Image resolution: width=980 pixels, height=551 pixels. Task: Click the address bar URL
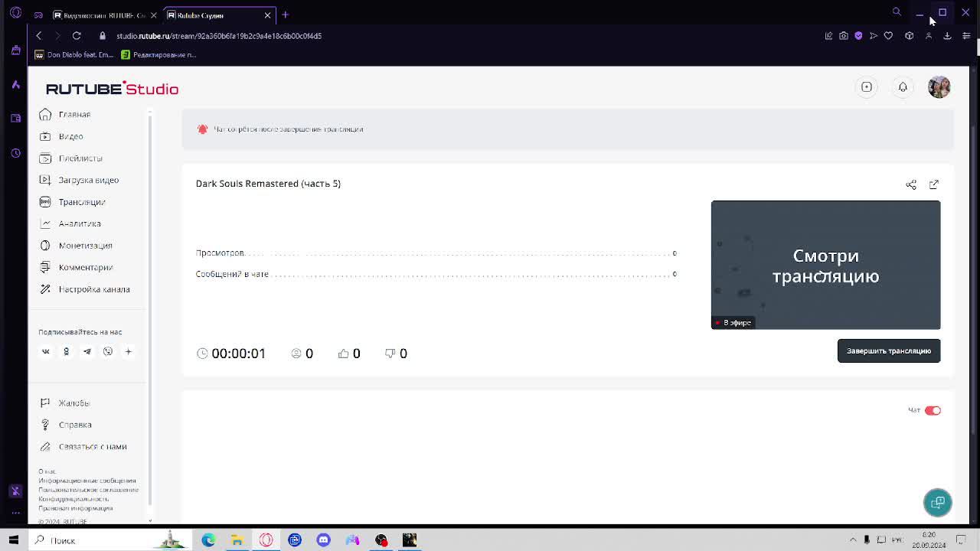pyautogui.click(x=219, y=36)
